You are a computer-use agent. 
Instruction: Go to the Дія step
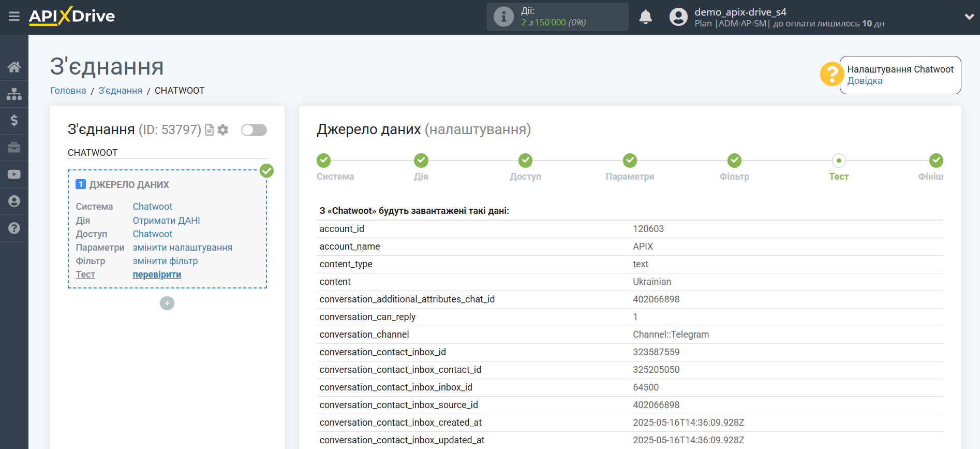click(421, 161)
